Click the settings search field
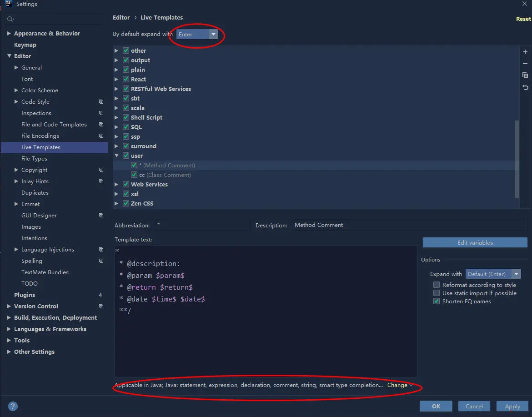 (54, 19)
